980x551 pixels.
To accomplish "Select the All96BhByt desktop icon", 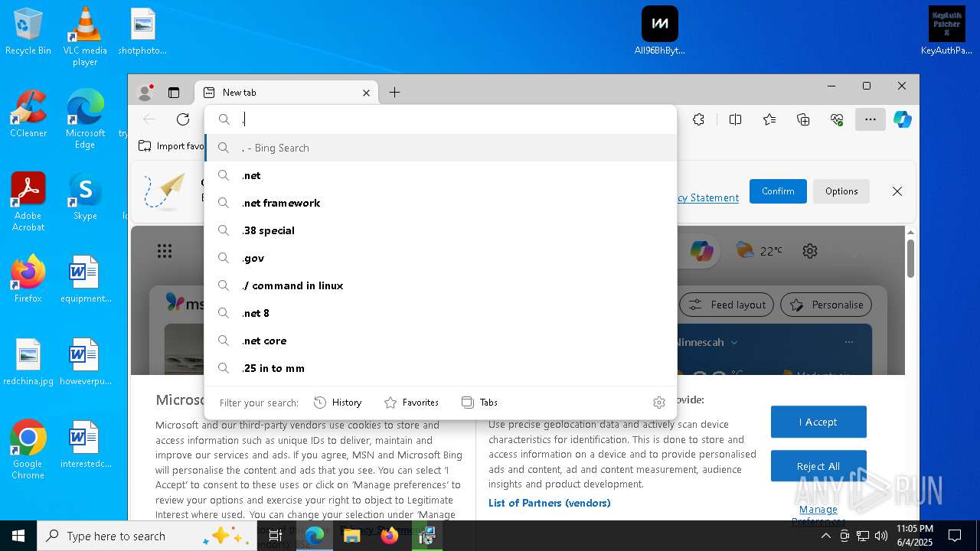I will click(660, 31).
